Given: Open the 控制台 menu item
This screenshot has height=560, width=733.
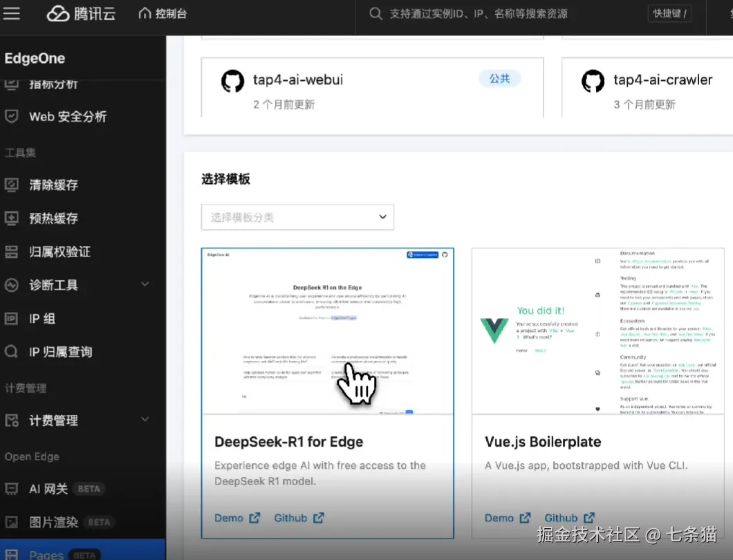Looking at the screenshot, I should [163, 12].
